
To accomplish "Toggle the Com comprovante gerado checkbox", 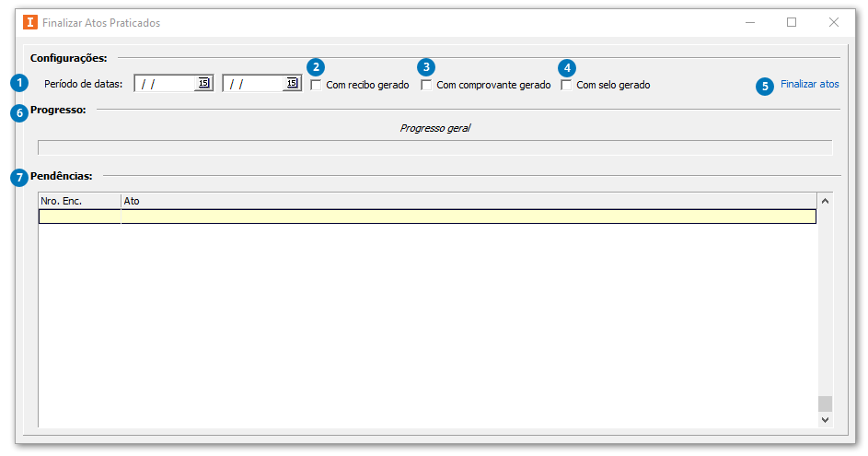I will click(x=426, y=85).
